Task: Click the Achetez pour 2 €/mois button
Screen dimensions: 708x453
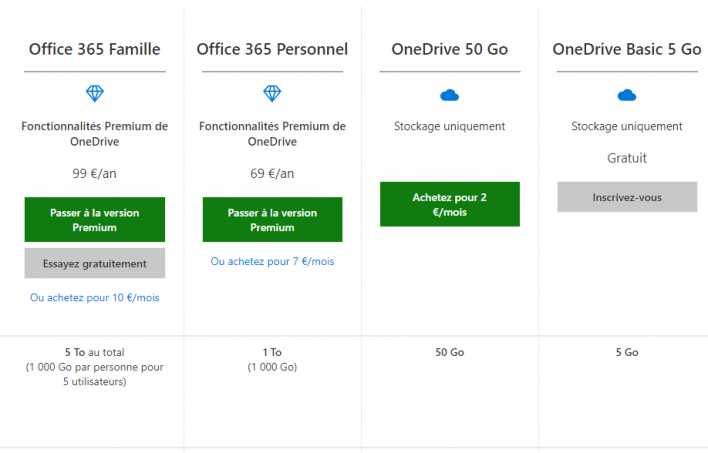Action: click(449, 204)
